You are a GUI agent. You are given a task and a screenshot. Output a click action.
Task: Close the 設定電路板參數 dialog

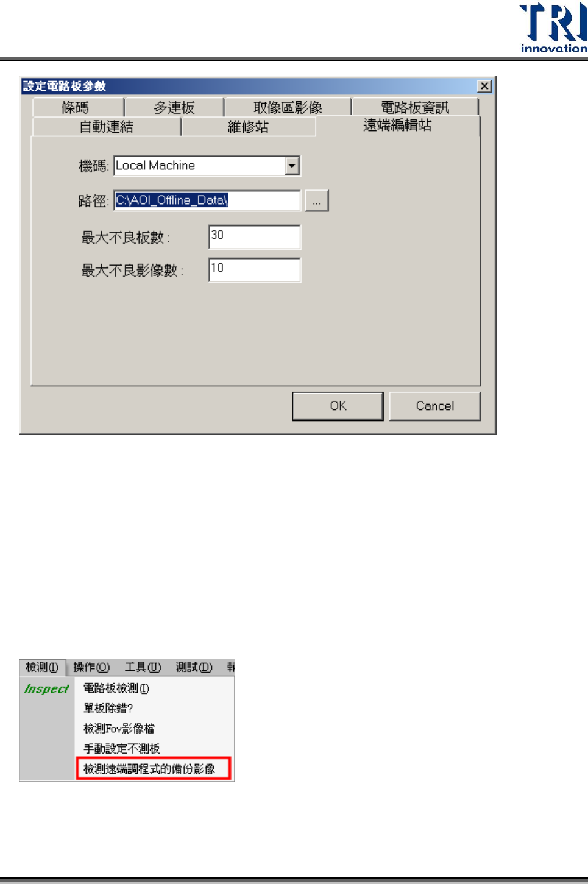click(x=484, y=86)
